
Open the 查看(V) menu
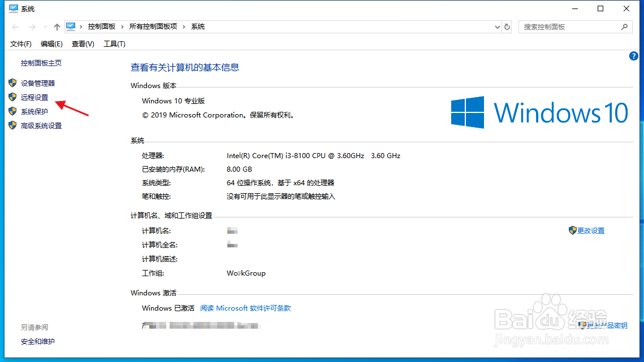pyautogui.click(x=83, y=44)
